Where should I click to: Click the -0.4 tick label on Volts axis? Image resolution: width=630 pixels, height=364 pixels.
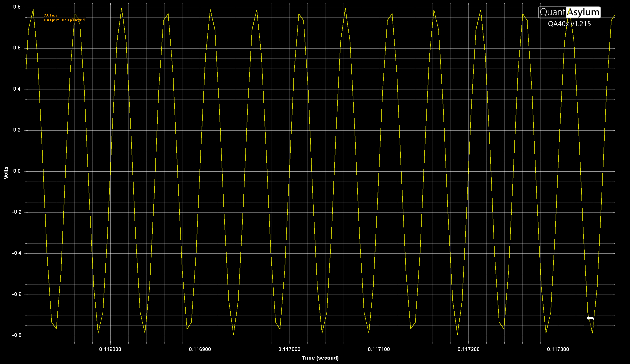[x=16, y=253]
